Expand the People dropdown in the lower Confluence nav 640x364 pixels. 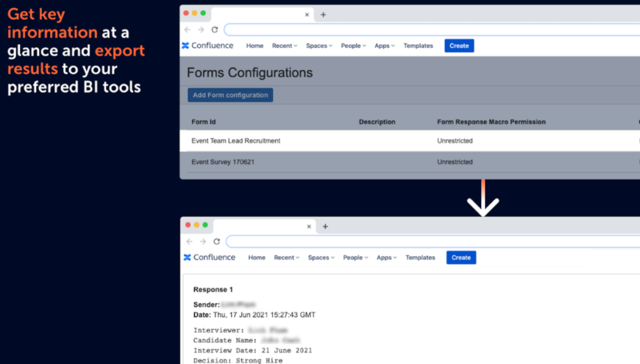click(x=355, y=257)
